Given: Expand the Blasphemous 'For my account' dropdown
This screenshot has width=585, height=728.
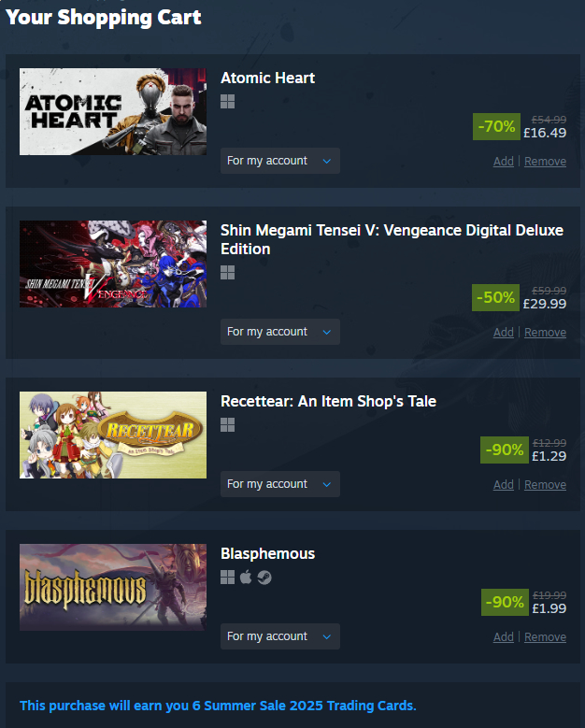Looking at the screenshot, I should [x=280, y=636].
